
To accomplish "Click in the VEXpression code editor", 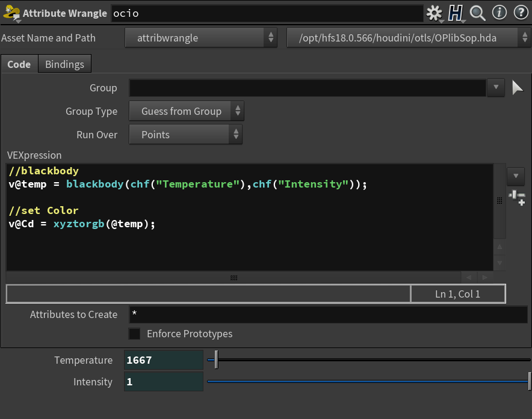I will pos(250,217).
